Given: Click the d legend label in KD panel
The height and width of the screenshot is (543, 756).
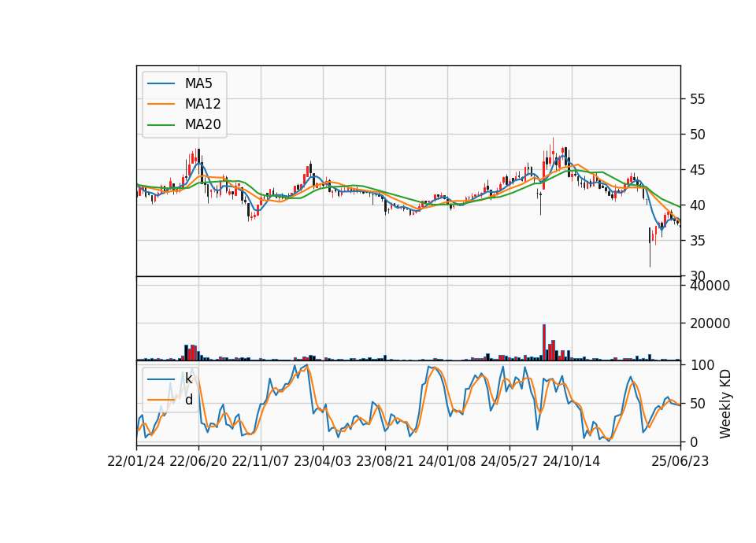Looking at the screenshot, I should click(x=188, y=400).
